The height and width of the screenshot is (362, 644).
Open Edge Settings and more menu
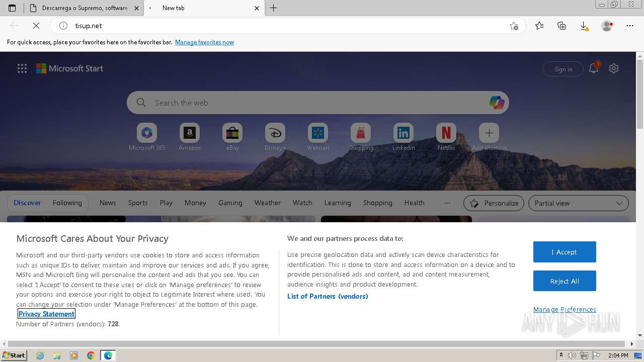[x=630, y=26]
